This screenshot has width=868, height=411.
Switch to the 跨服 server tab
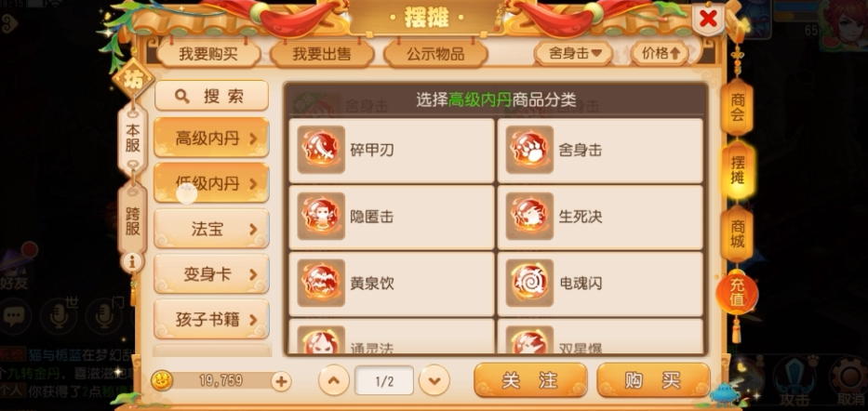click(x=132, y=219)
